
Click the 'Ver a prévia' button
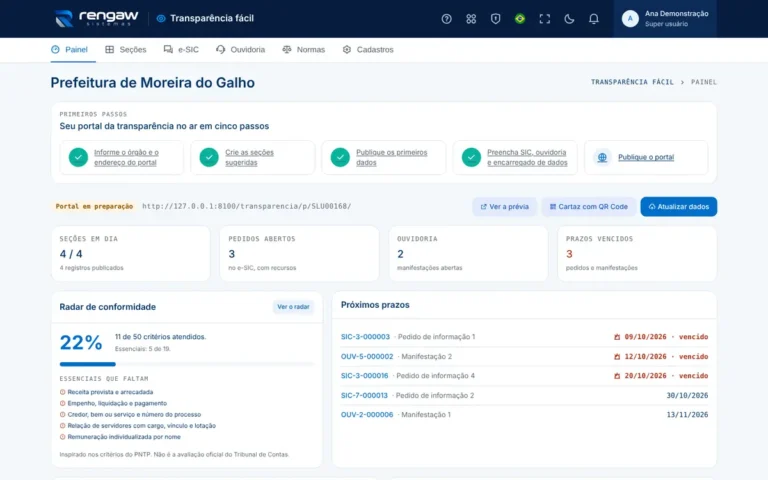click(504, 207)
